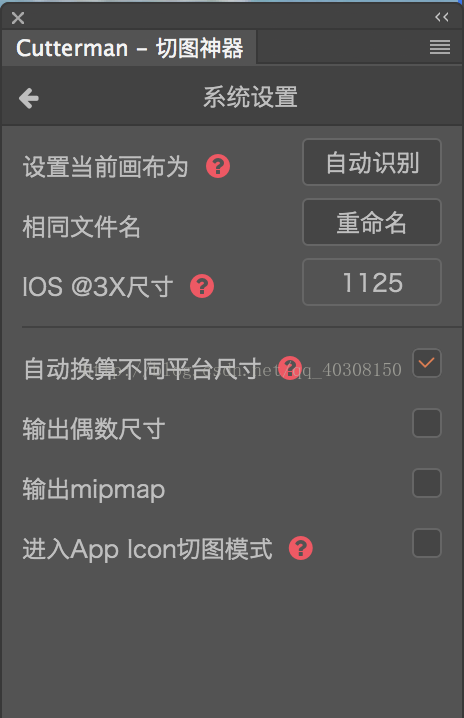Click the 输出偶数尺寸 label text
Screen dimensions: 464x718
pos(94,429)
